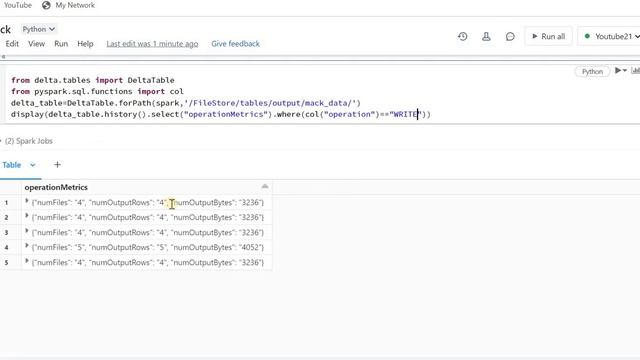Expand the row 1 operationMetrics JSON
640x360 pixels.
coord(27,201)
